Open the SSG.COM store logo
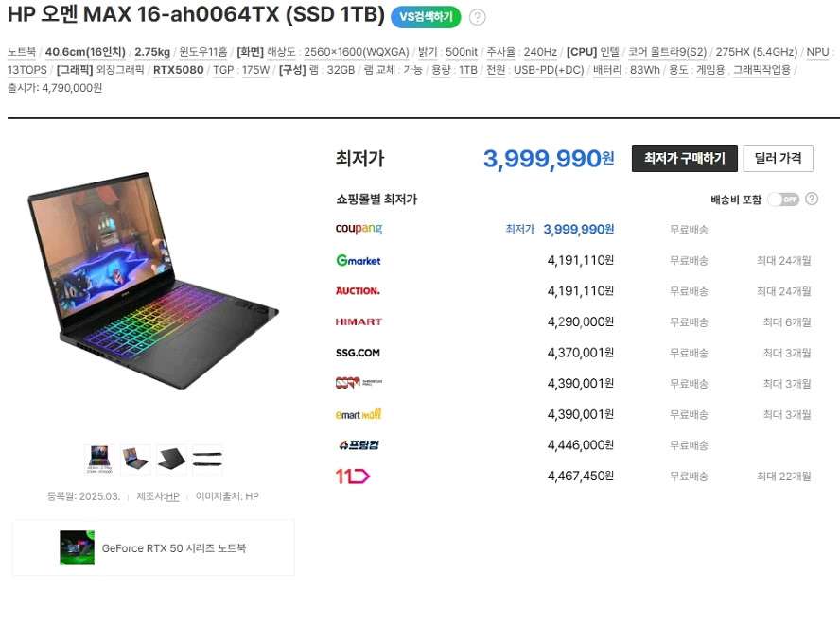 pyautogui.click(x=358, y=353)
